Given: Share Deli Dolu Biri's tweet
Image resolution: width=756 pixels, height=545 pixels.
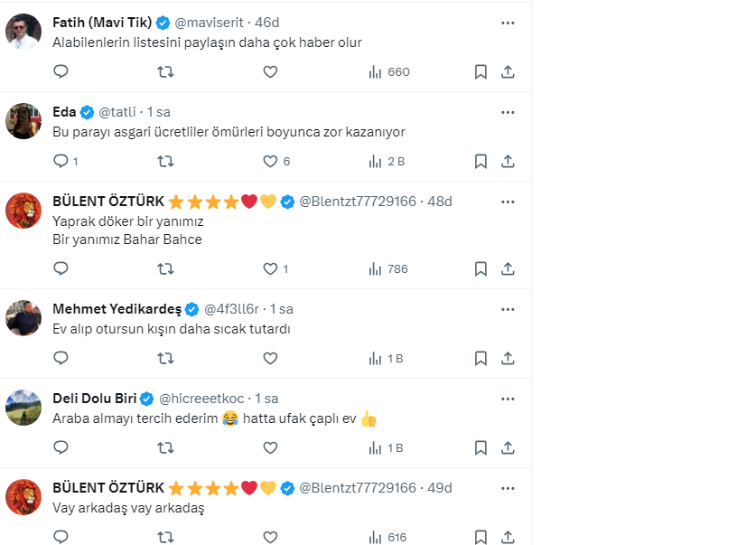Looking at the screenshot, I should point(508,447).
